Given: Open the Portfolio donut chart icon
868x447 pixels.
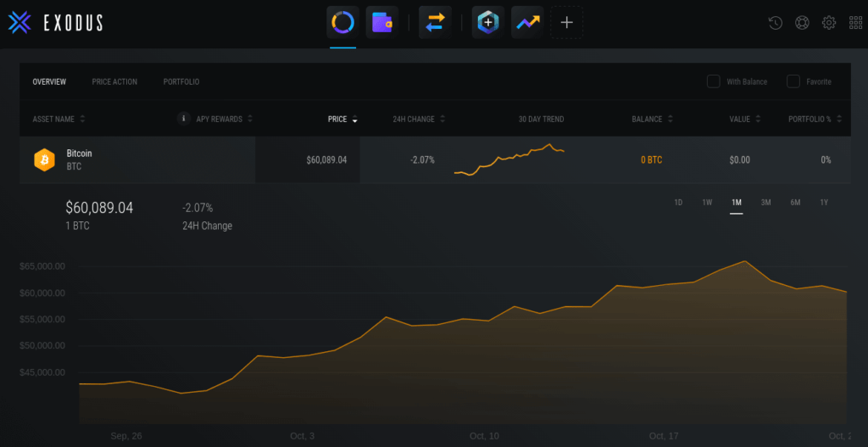Looking at the screenshot, I should coord(342,23).
